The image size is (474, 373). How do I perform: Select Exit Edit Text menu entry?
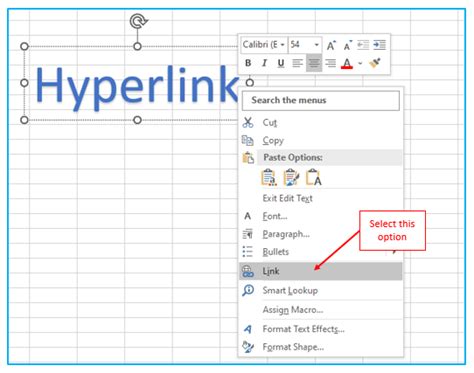[x=321, y=198]
